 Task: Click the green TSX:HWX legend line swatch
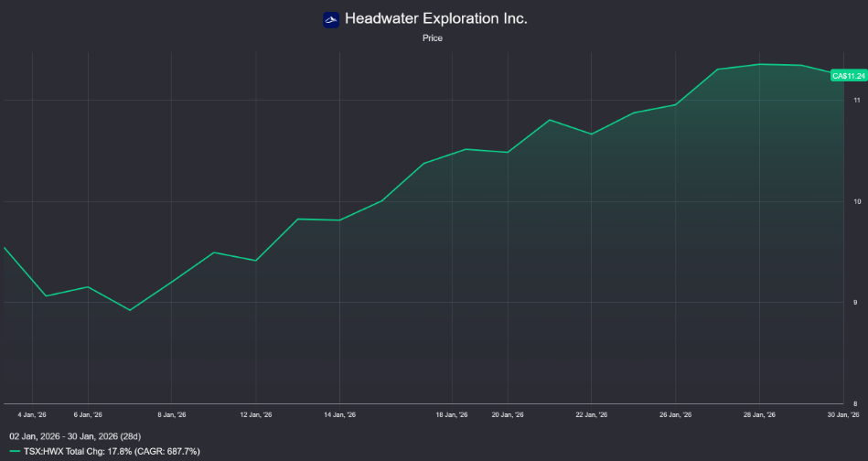(15, 452)
